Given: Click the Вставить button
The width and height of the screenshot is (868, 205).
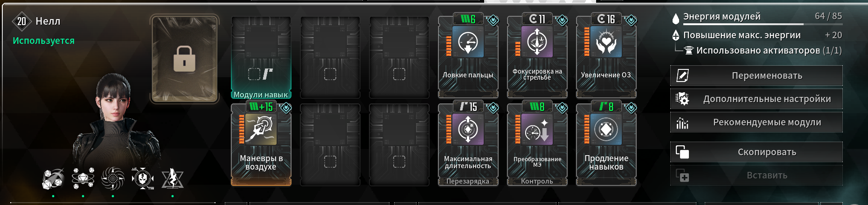Looking at the screenshot, I should pyautogui.click(x=757, y=175).
